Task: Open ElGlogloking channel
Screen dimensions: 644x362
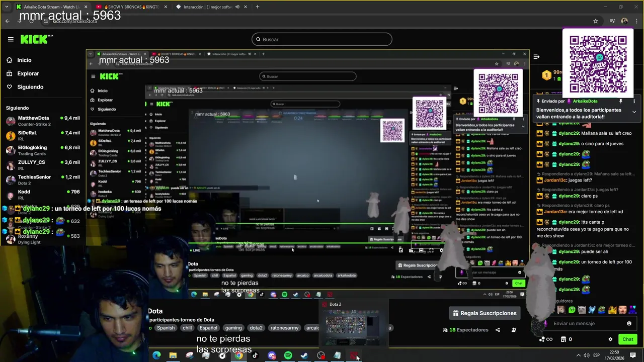Action: 43,150
